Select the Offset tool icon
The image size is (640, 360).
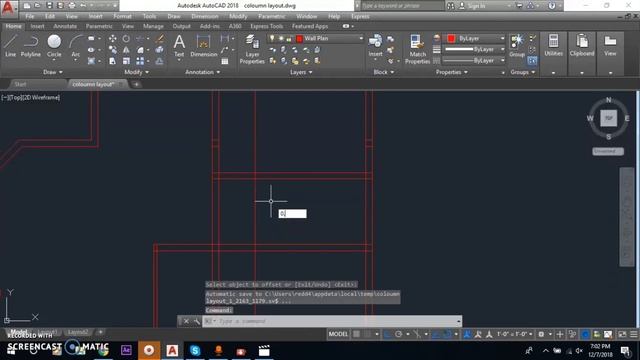coord(160,61)
